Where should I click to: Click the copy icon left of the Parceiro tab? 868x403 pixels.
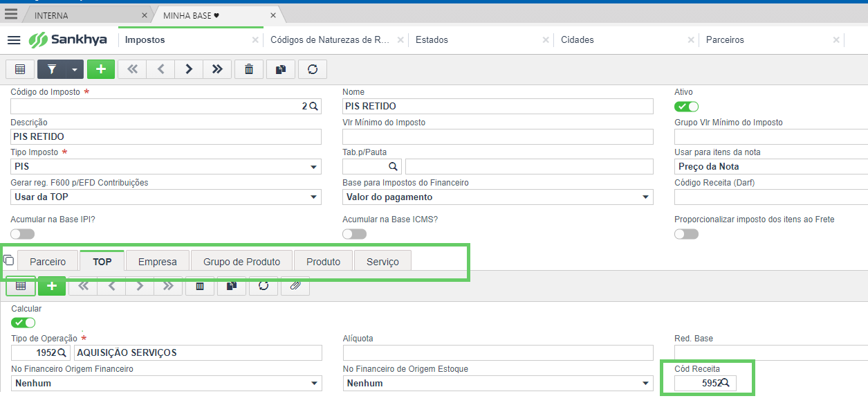coord(9,260)
